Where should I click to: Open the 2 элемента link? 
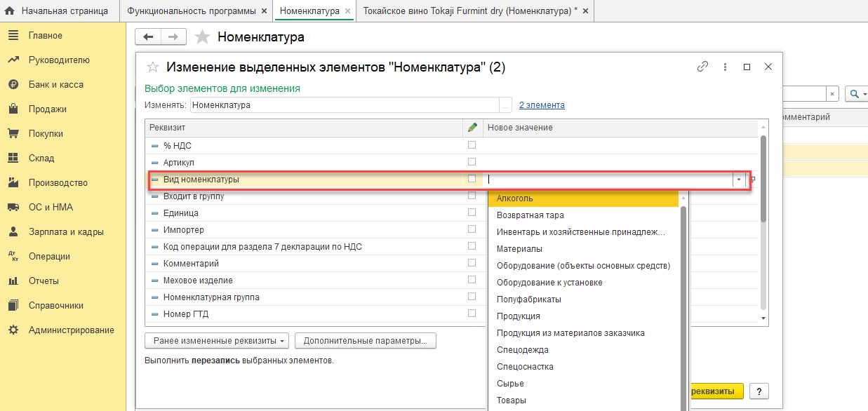tap(542, 105)
